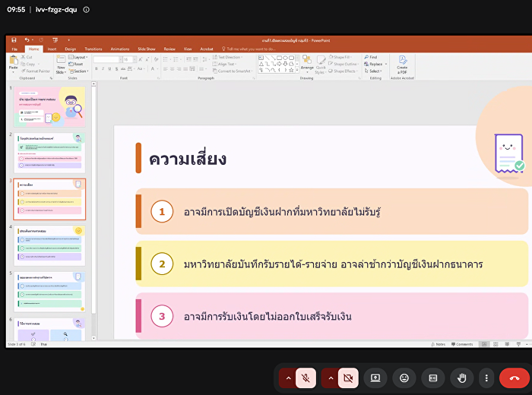The image size is (532, 395).
Task: Open Quick Styles in Drawing group
Action: [321, 65]
